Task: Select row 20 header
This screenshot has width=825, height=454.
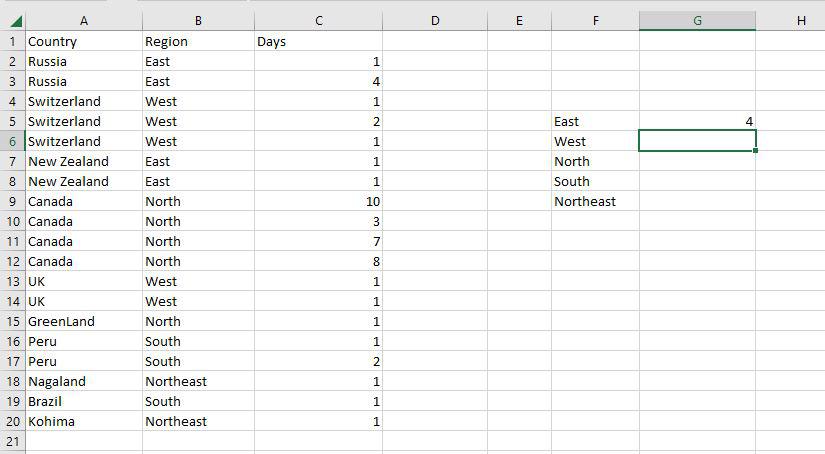Action: [x=12, y=422]
